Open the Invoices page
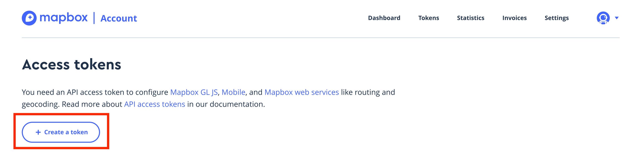 tap(514, 18)
